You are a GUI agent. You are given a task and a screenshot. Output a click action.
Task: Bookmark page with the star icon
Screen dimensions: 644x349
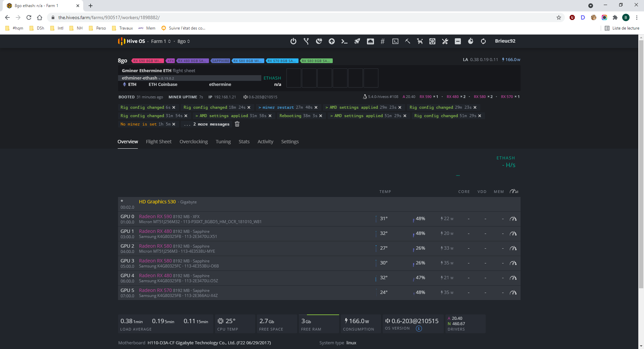pyautogui.click(x=559, y=17)
